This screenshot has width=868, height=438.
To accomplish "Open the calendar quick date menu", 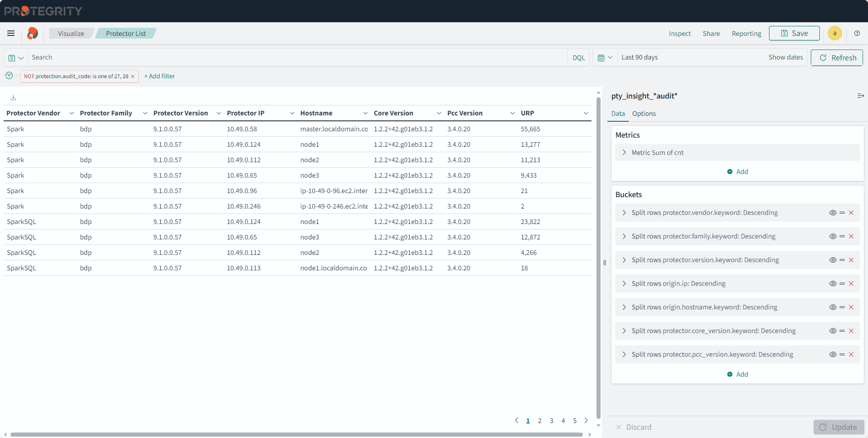I will pos(605,58).
